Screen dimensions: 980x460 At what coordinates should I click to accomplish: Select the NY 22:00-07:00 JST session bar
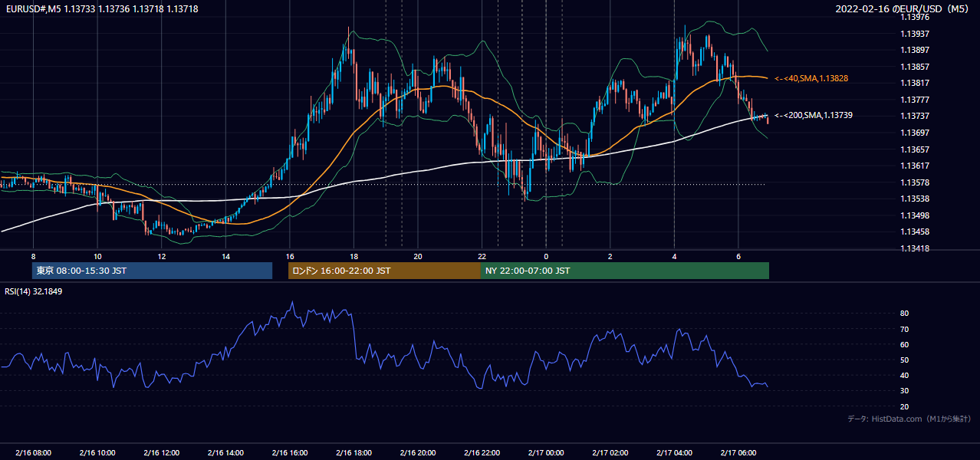[x=625, y=271]
